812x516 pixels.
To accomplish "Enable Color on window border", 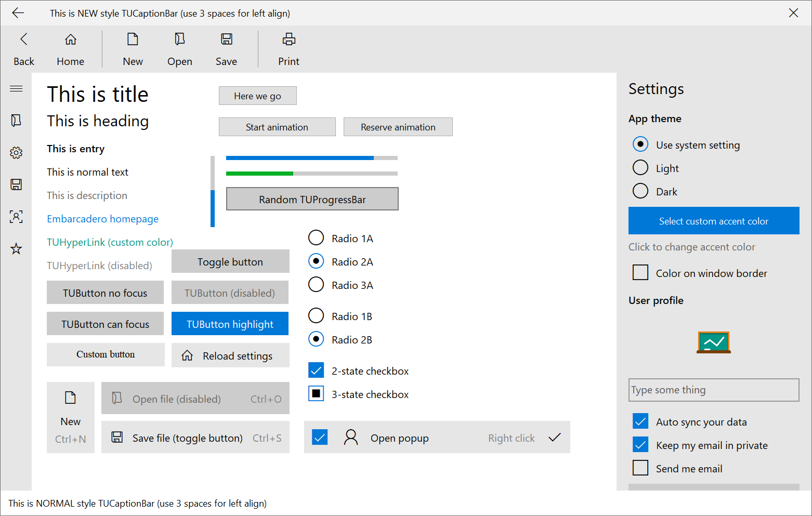I will (x=640, y=272).
